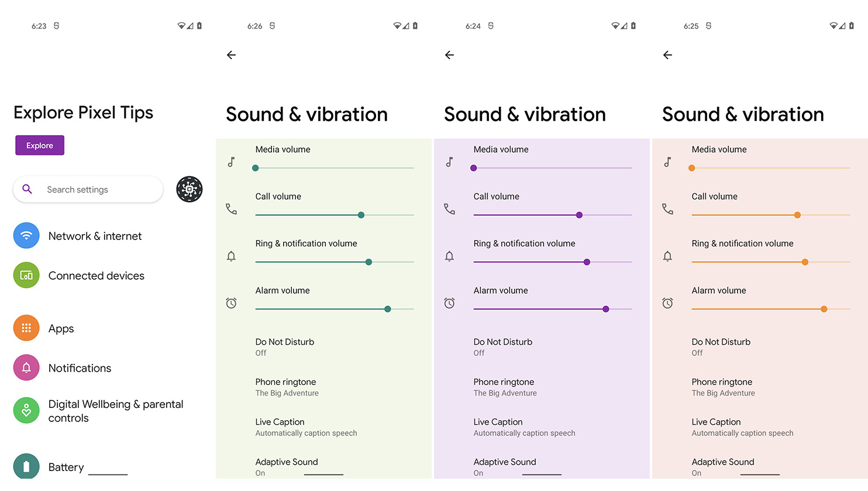Click the green Media volume slider handle
Viewport: 868px width, 491px height.
[256, 168]
